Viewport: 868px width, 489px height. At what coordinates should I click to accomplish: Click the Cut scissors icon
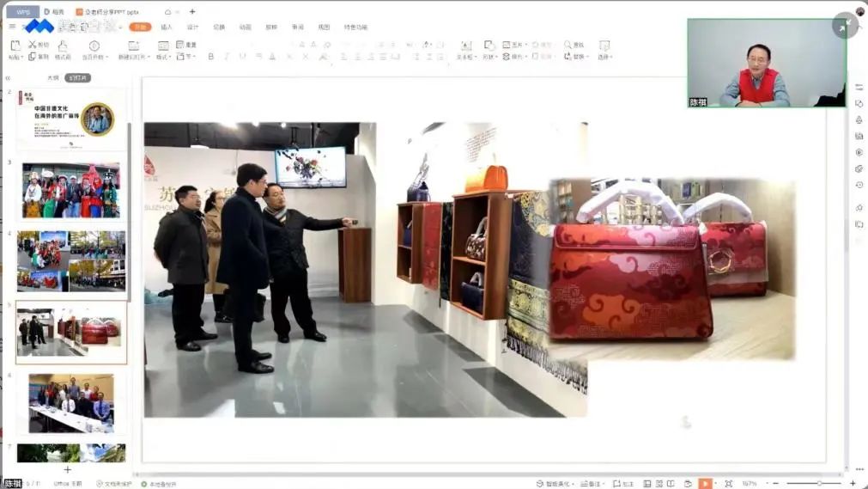pyautogui.click(x=32, y=45)
